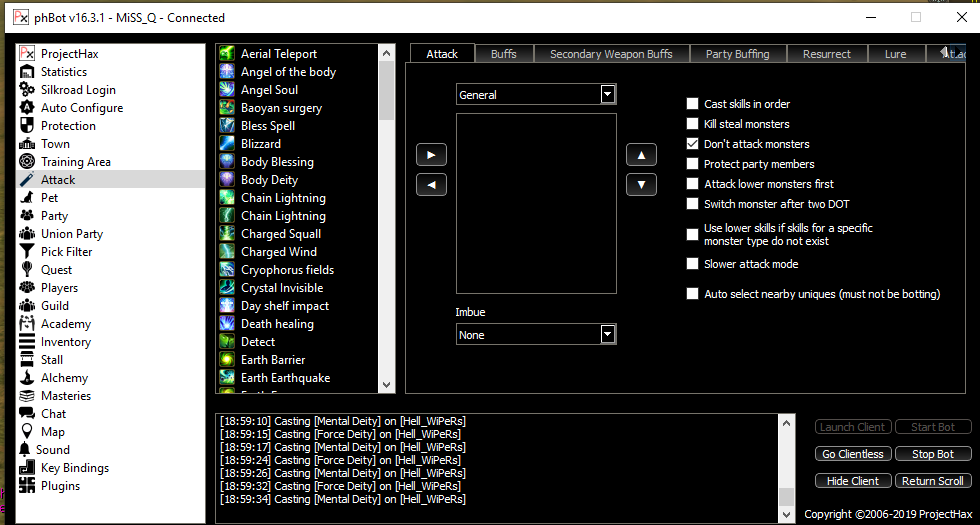Pick the Death healing skill
The image size is (980, 525).
point(277,324)
